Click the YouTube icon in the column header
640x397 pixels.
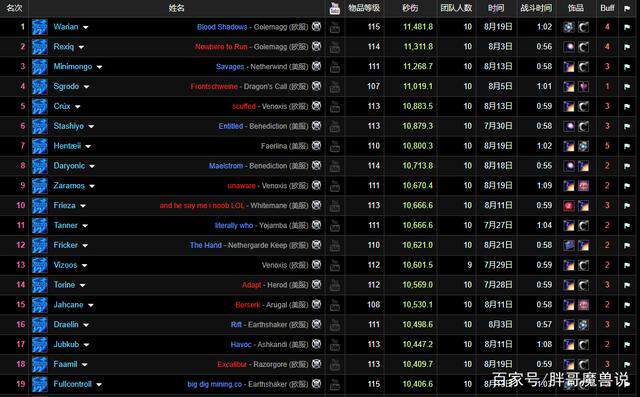click(335, 8)
